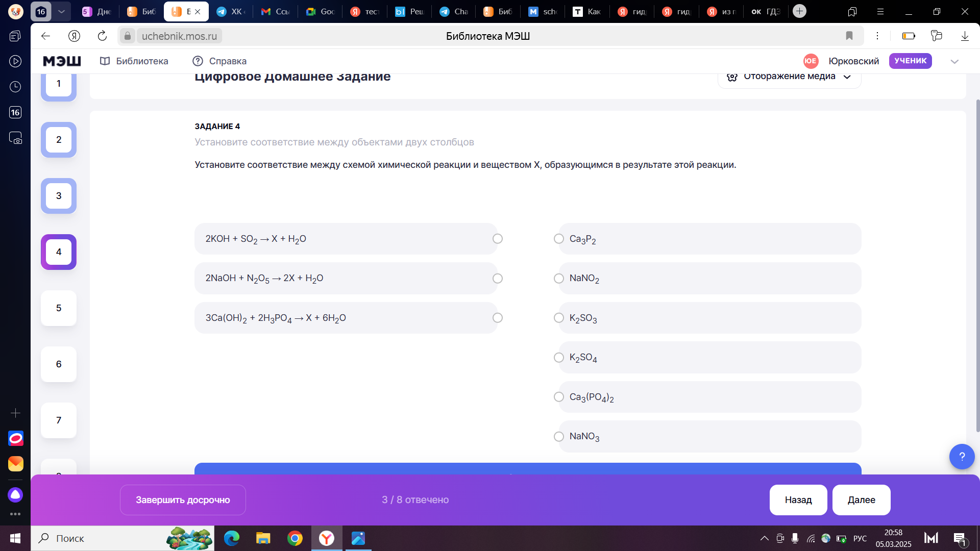The height and width of the screenshot is (551, 980).
Task: Open browser page options three-dot menu
Action: click(877, 36)
